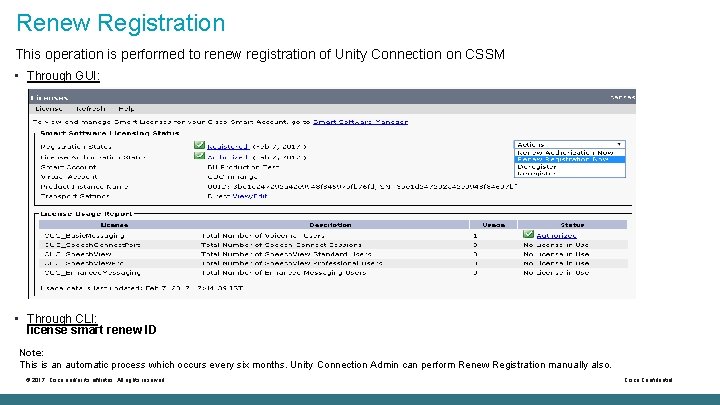720x405 pixels.
Task: Click 'Total Number of Voicemail Users' description
Action: tap(263, 236)
